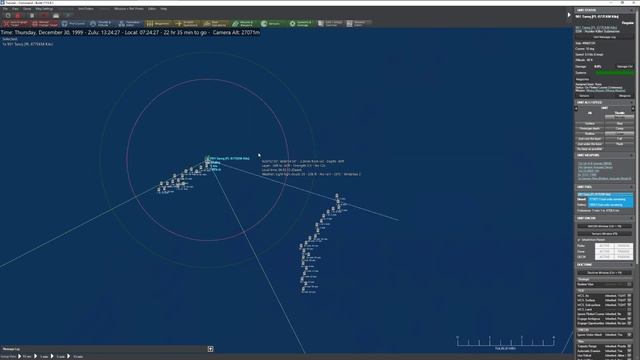
Task: Click the Auto Engage Target icon
Action: [6, 24]
